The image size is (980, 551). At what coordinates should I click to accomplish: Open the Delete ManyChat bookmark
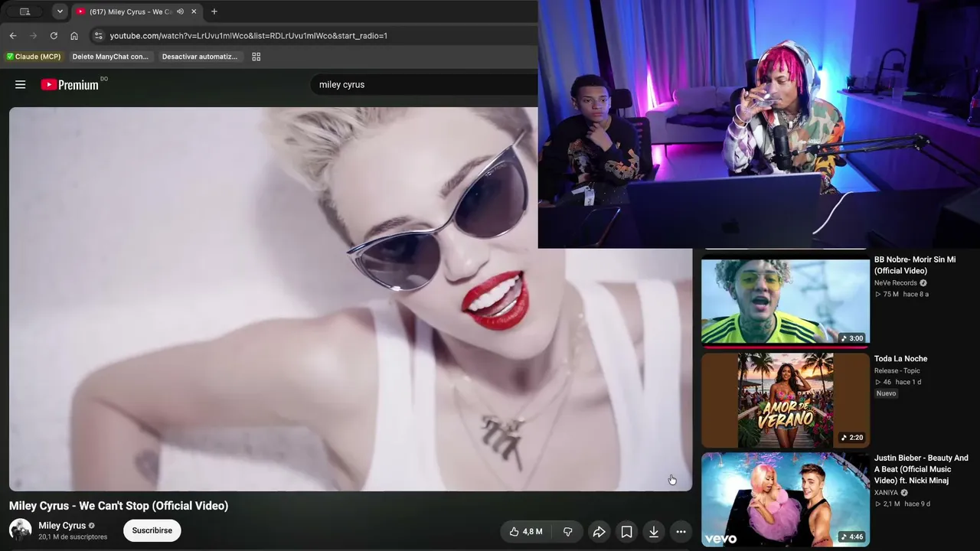click(110, 57)
